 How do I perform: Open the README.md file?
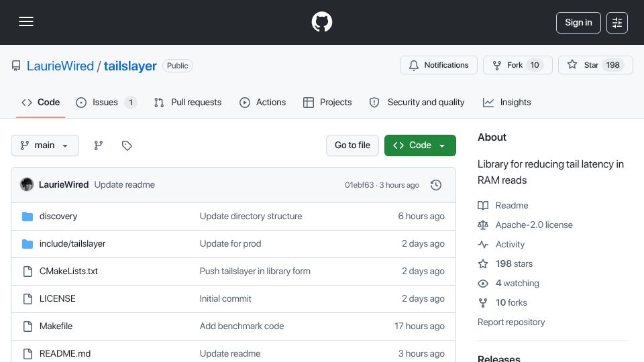[x=65, y=354]
